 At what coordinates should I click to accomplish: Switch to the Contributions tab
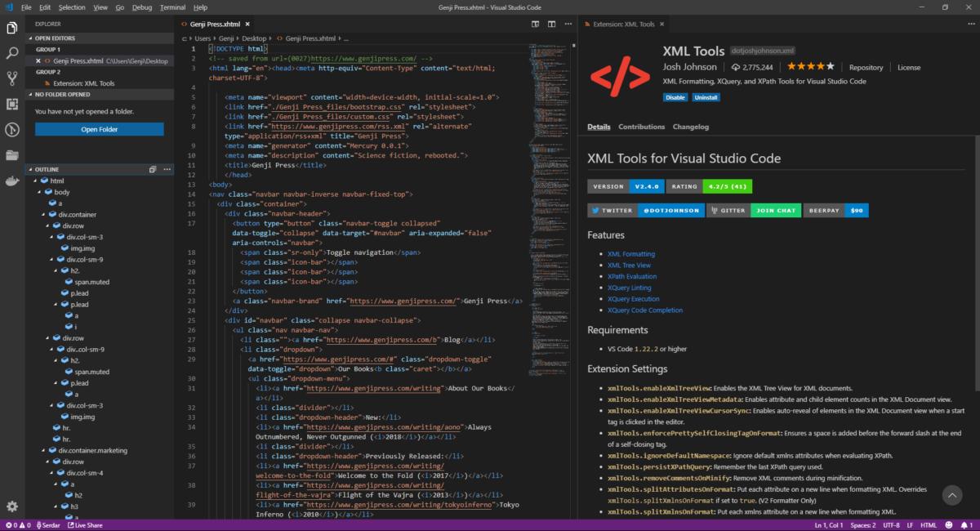[x=641, y=127]
